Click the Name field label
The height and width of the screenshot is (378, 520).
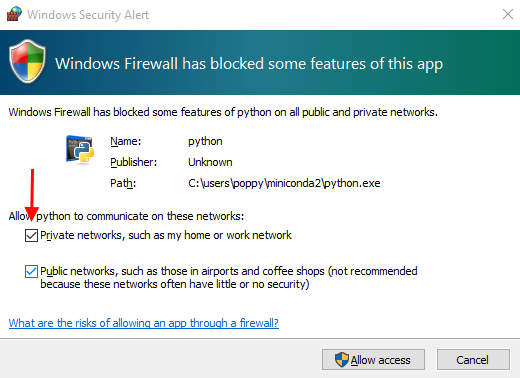pyautogui.click(x=126, y=141)
